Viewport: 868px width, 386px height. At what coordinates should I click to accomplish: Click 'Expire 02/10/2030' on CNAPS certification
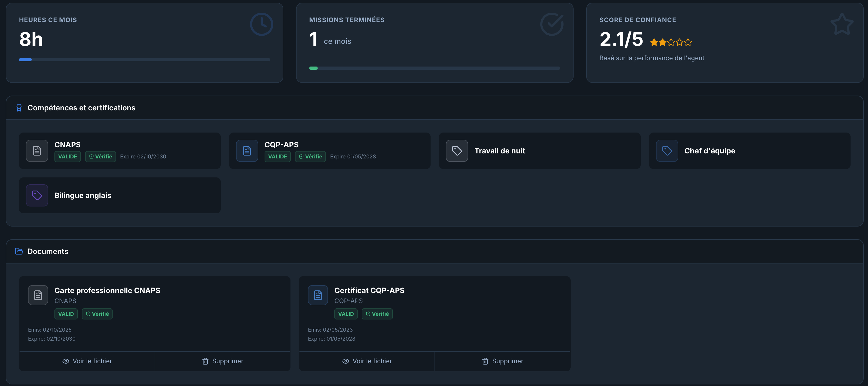click(x=143, y=157)
